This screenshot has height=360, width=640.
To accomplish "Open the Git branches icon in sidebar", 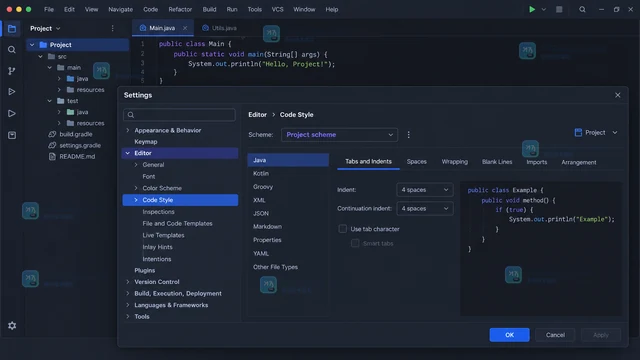I will (x=12, y=71).
